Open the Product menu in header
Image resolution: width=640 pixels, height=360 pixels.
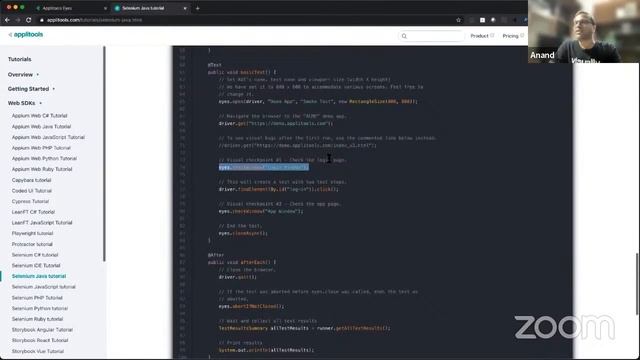[x=482, y=36]
